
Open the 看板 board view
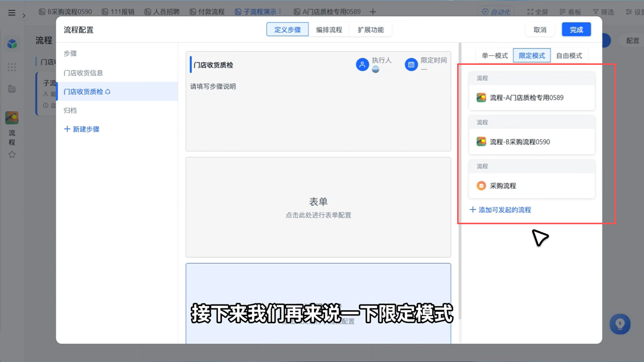[570, 12]
